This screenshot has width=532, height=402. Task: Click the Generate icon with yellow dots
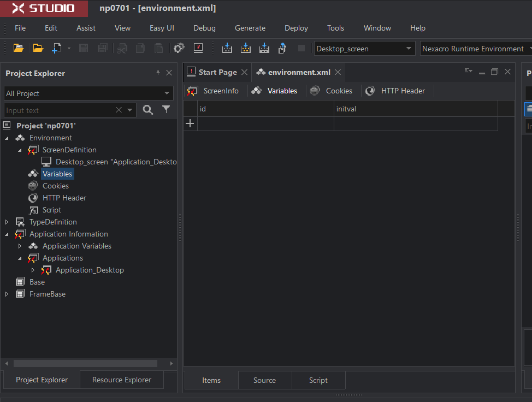click(246, 48)
